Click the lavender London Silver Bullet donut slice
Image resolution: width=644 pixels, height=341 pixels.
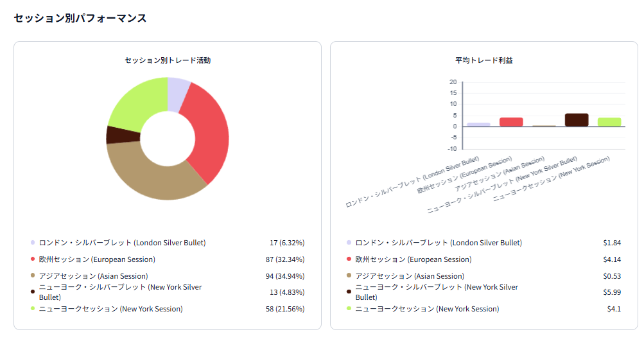click(178, 90)
